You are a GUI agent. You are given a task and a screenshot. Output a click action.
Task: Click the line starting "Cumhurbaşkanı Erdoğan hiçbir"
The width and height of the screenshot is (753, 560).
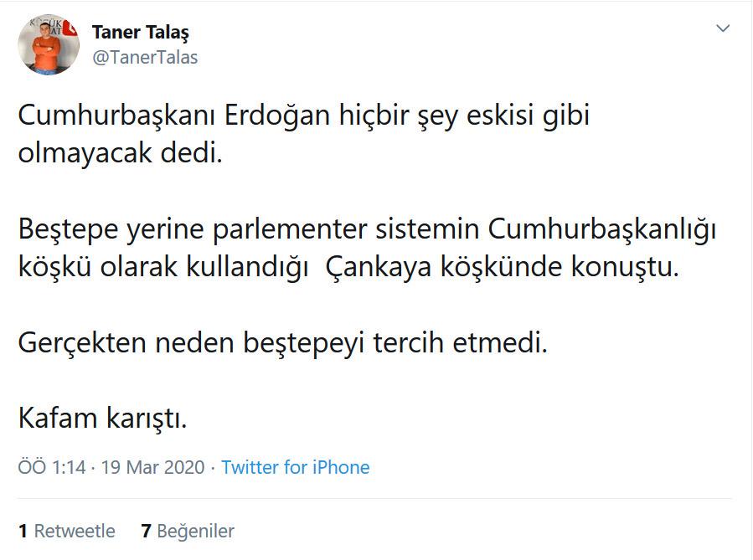[x=304, y=116]
